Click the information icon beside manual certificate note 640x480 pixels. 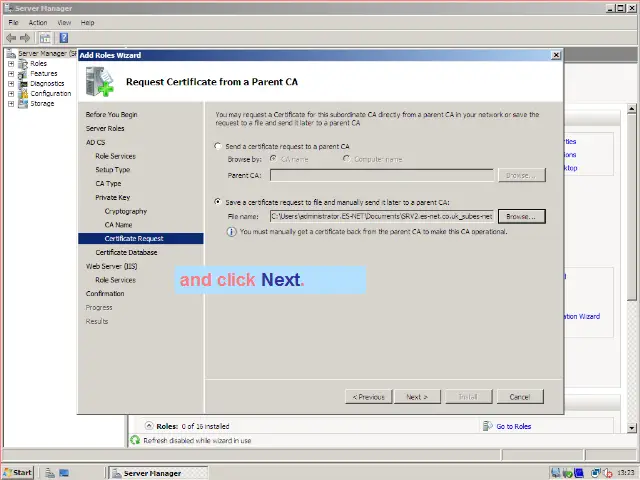point(231,232)
